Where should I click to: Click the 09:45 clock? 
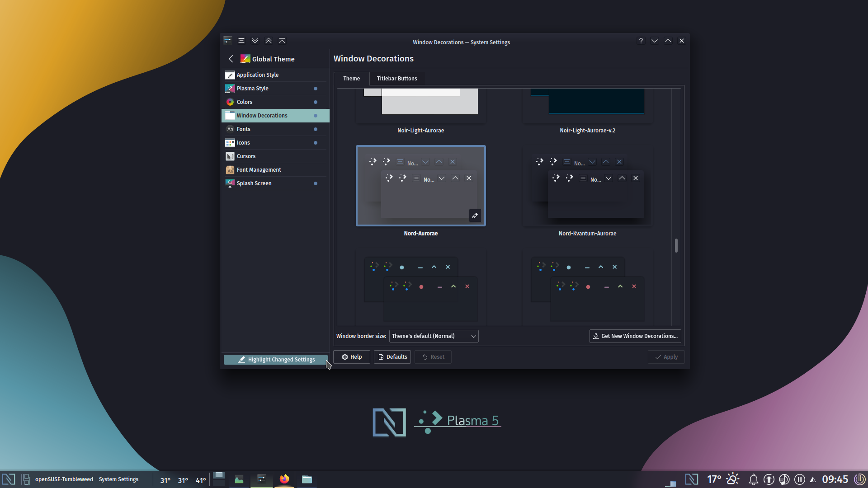[x=835, y=479]
